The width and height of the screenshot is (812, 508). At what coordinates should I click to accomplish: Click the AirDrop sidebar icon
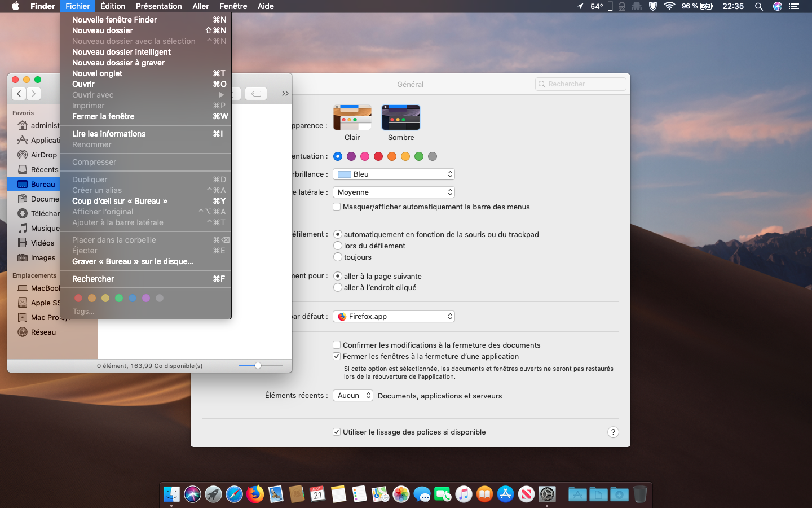[23, 155]
